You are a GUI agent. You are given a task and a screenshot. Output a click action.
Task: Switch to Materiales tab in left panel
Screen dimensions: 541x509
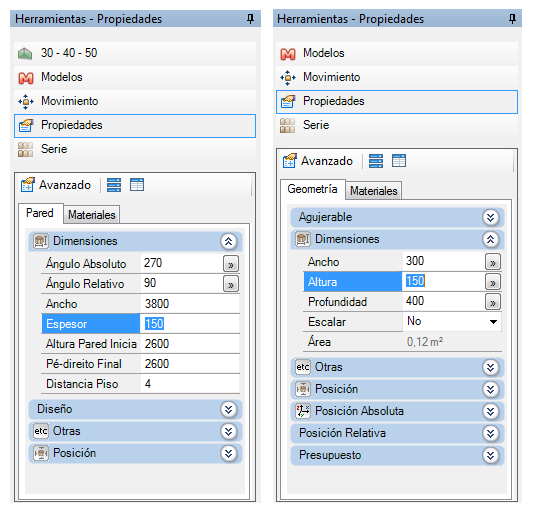91,215
